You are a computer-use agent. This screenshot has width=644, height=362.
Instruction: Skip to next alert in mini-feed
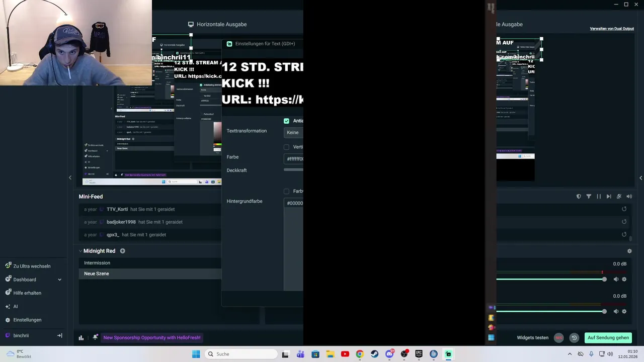[x=609, y=197]
